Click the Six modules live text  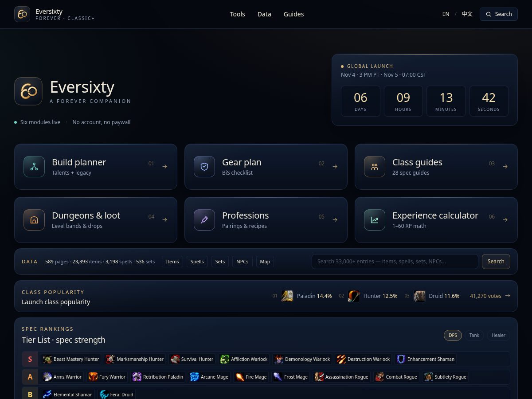click(40, 122)
